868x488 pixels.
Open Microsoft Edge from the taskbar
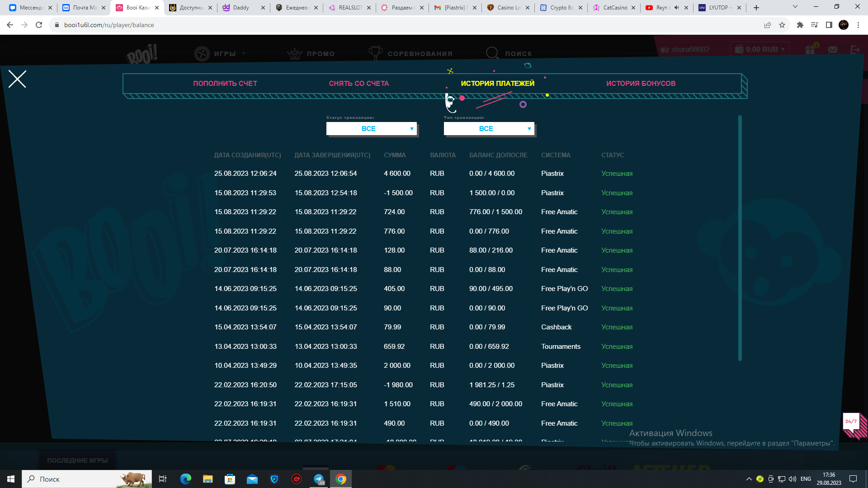[x=185, y=479]
